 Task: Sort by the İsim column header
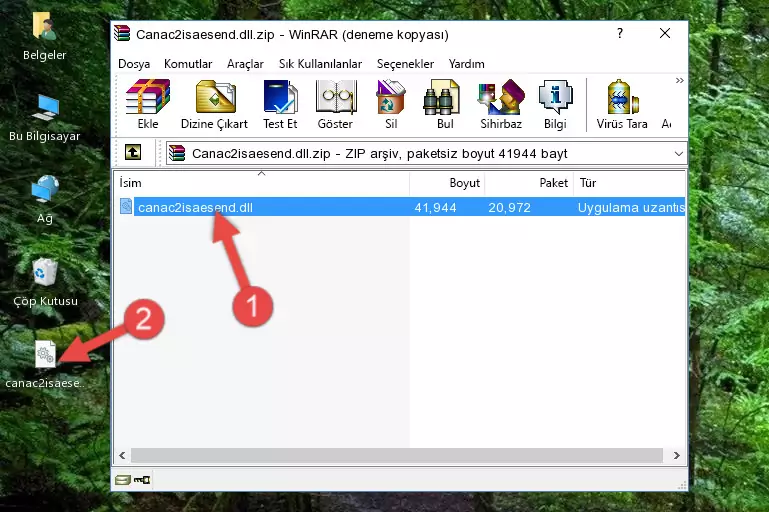pyautogui.click(x=262, y=183)
